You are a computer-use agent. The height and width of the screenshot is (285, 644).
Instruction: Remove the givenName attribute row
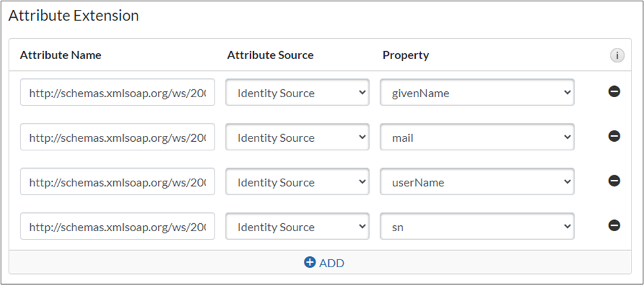[614, 93]
